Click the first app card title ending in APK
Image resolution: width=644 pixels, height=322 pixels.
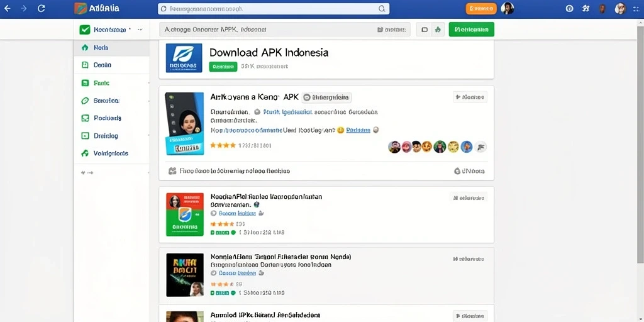click(254, 97)
